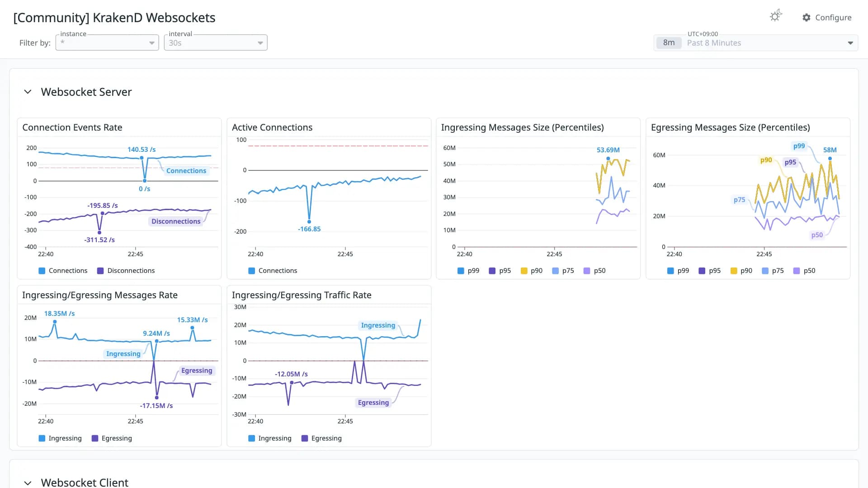Expand the Websocket Client section chevron
The image size is (868, 488).
28,483
